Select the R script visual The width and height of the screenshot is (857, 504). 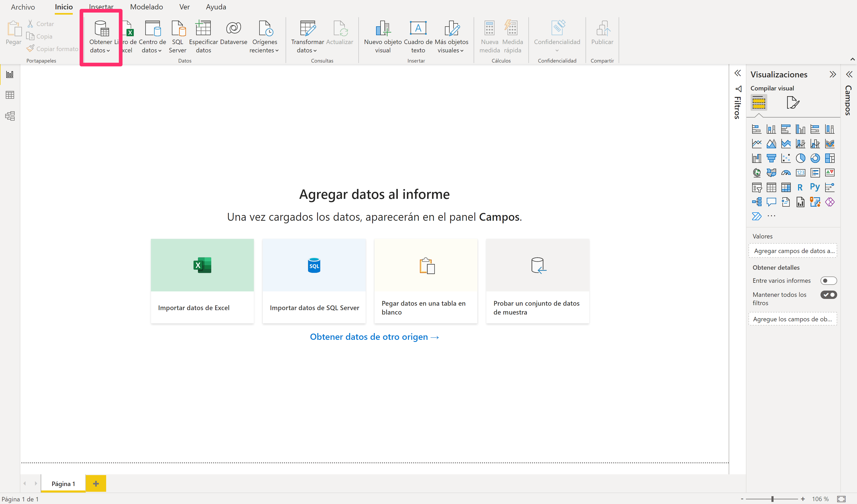[800, 187]
